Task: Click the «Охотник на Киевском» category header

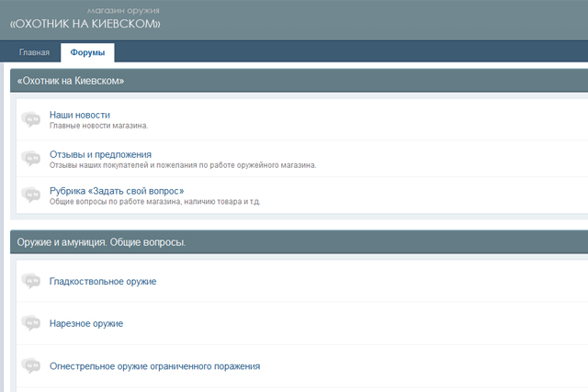Action: point(299,81)
